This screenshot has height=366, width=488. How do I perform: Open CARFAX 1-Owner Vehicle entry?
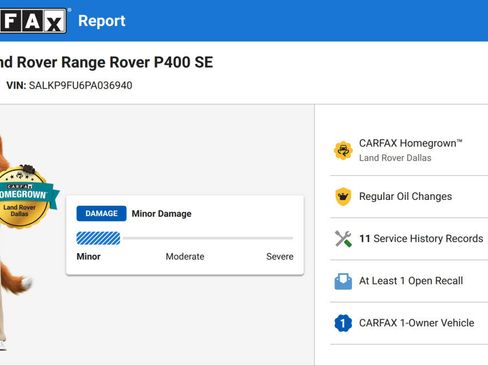(x=409, y=323)
